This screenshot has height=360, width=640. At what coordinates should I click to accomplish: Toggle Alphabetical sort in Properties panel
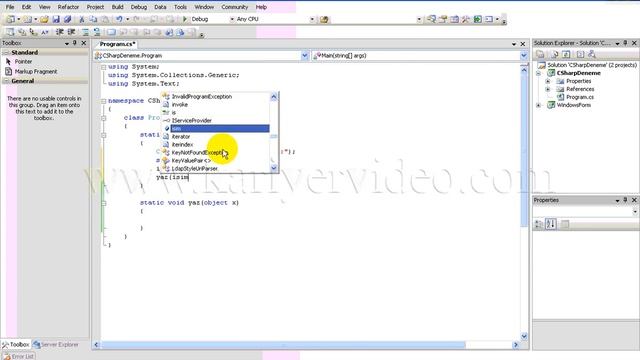coord(551,224)
